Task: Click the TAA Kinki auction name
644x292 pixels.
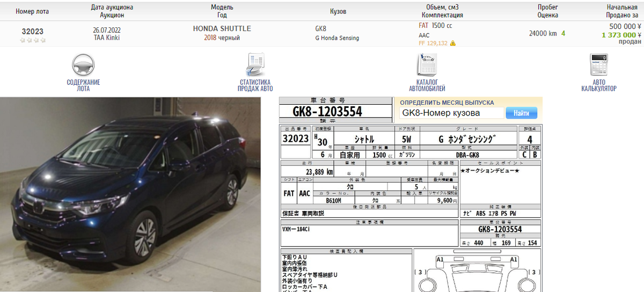Action: [x=106, y=38]
